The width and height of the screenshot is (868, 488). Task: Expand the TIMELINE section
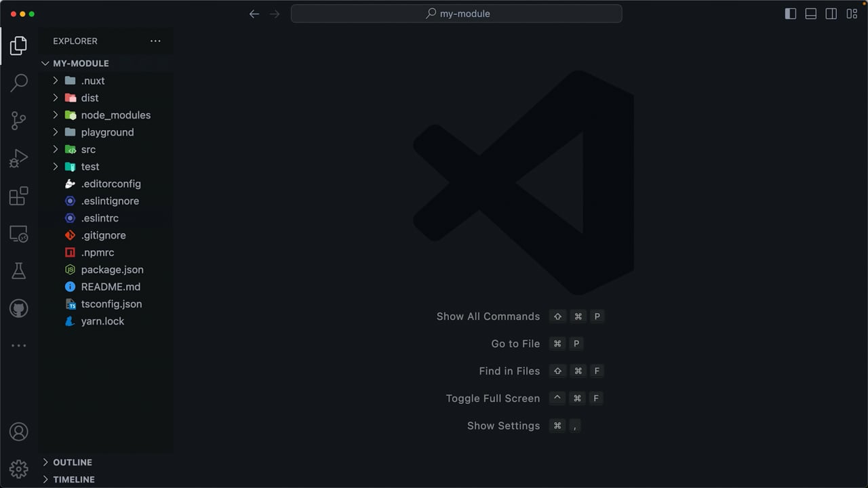pyautogui.click(x=106, y=479)
